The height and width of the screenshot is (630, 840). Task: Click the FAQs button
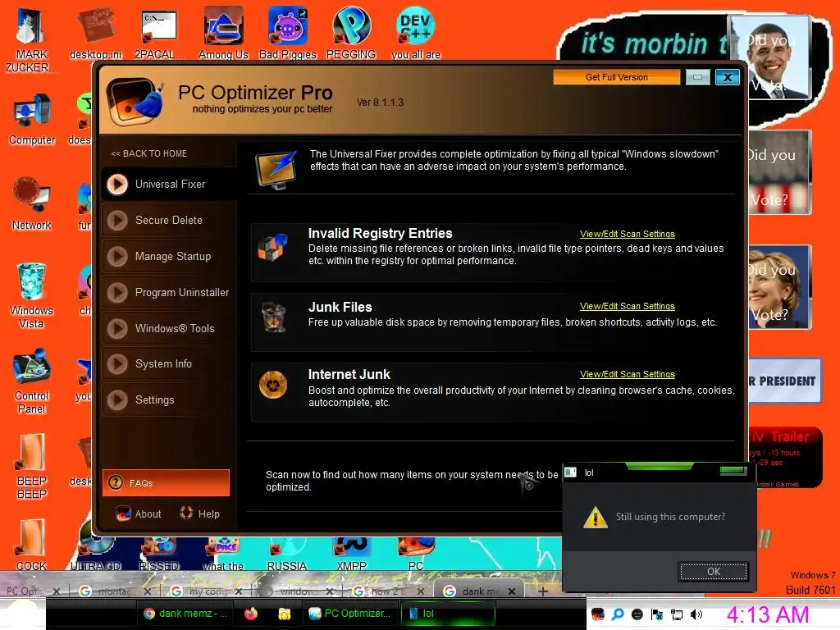(166, 482)
